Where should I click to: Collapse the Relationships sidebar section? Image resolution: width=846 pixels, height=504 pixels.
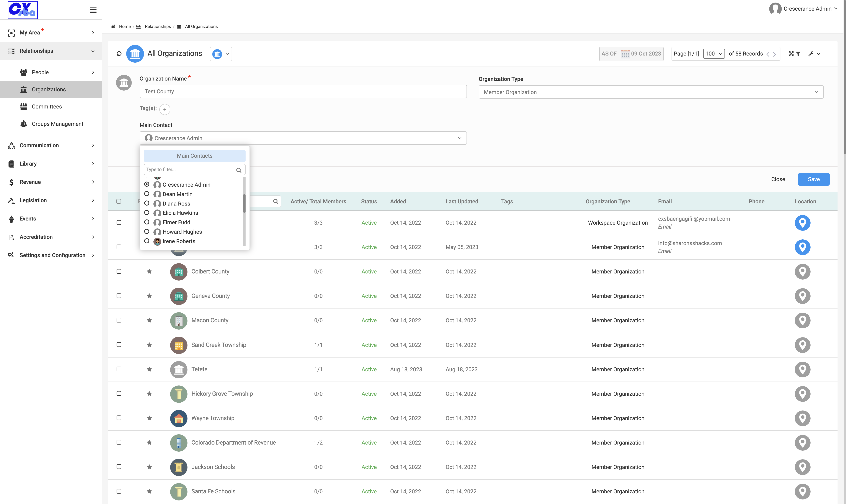pyautogui.click(x=51, y=51)
